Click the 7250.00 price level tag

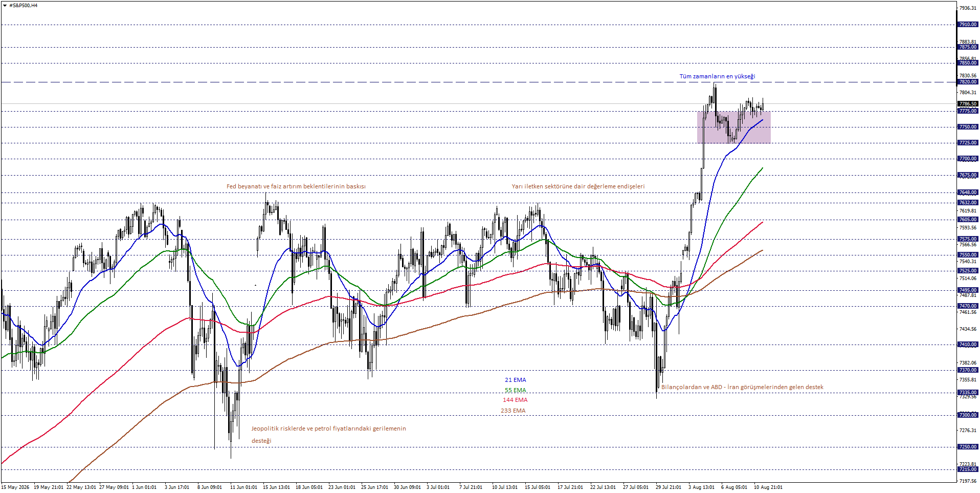(968, 447)
